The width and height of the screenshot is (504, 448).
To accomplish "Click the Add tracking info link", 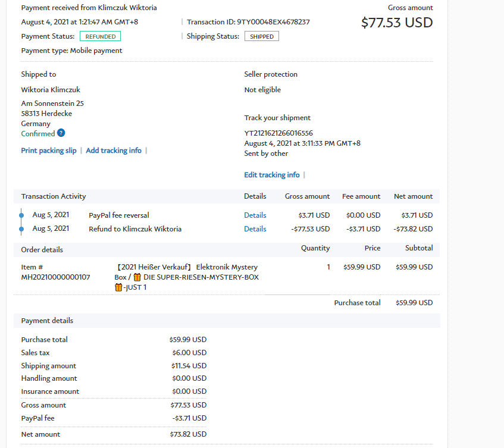I will [x=114, y=151].
